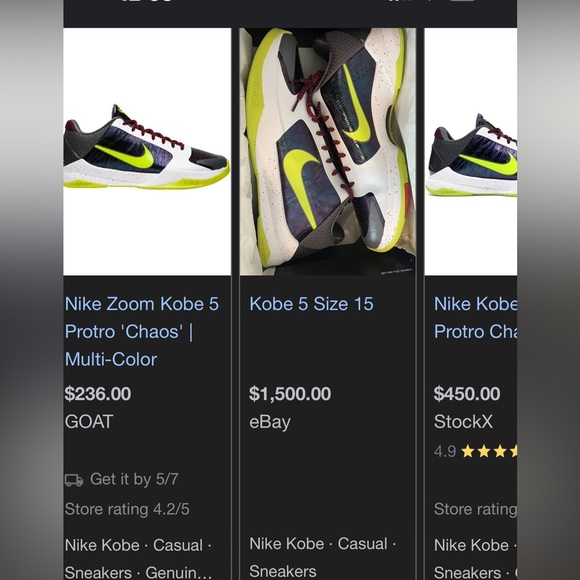The image size is (580, 580).
Task: Tap the StockX seller name
Action: [463, 422]
